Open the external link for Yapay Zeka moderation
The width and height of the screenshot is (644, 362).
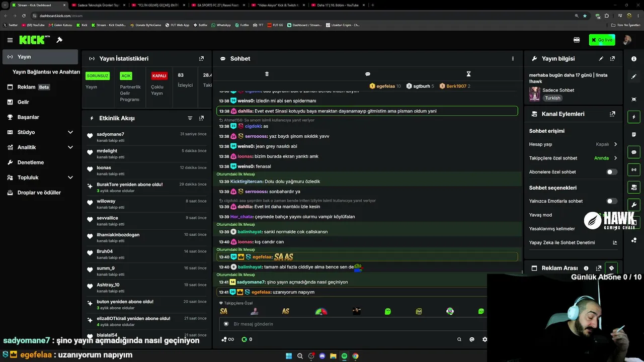615,243
